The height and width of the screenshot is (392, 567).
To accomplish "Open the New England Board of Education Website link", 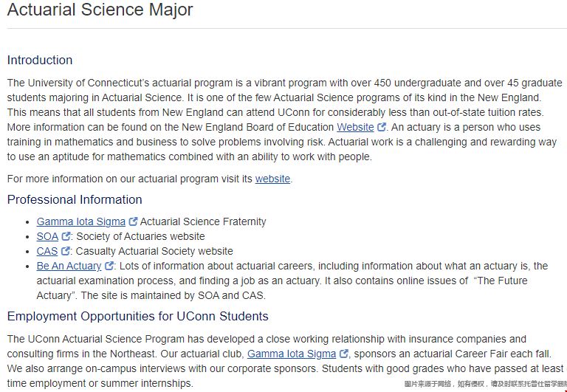I will [355, 127].
